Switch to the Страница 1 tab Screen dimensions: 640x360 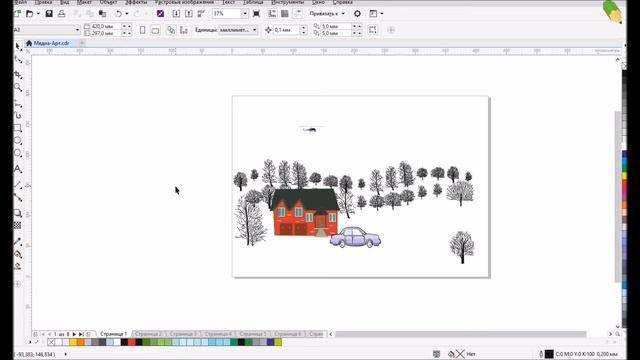click(113, 334)
